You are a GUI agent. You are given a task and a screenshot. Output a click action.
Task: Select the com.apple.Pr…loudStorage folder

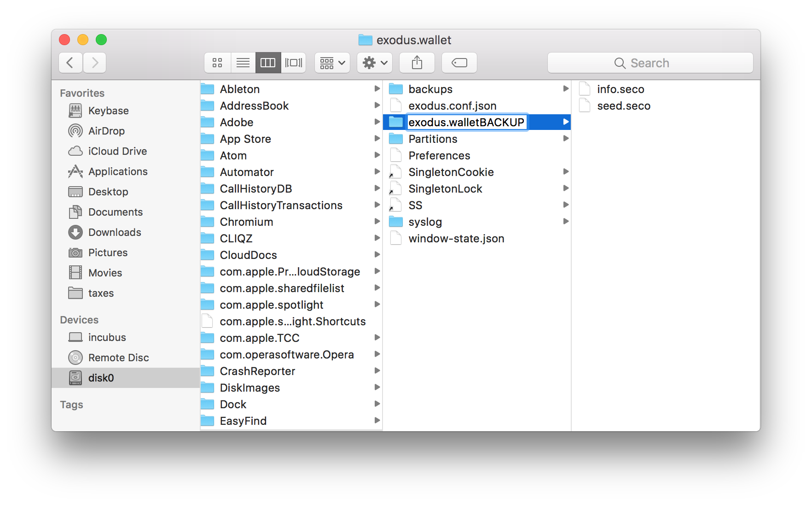[x=291, y=271]
